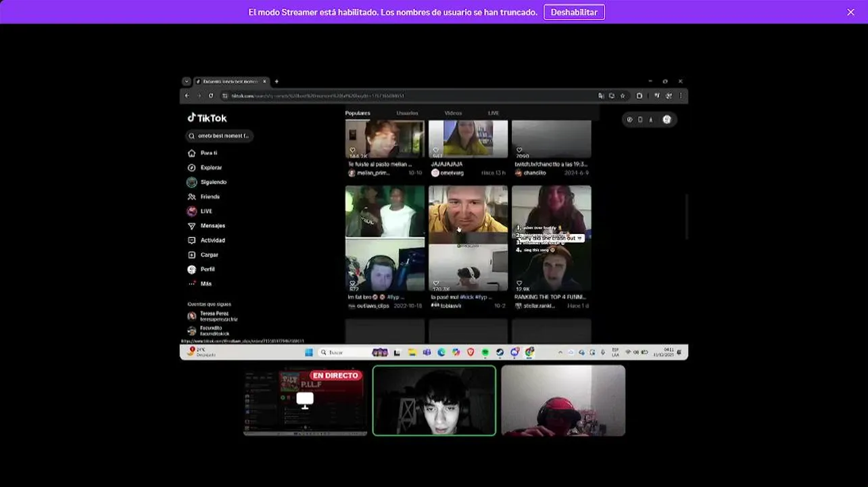Open Brave browser from the taskbar

pyautogui.click(x=471, y=352)
